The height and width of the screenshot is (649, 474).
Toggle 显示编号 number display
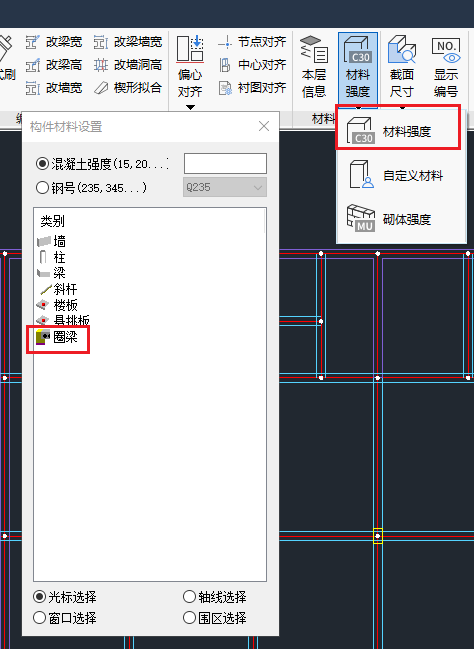(446, 67)
